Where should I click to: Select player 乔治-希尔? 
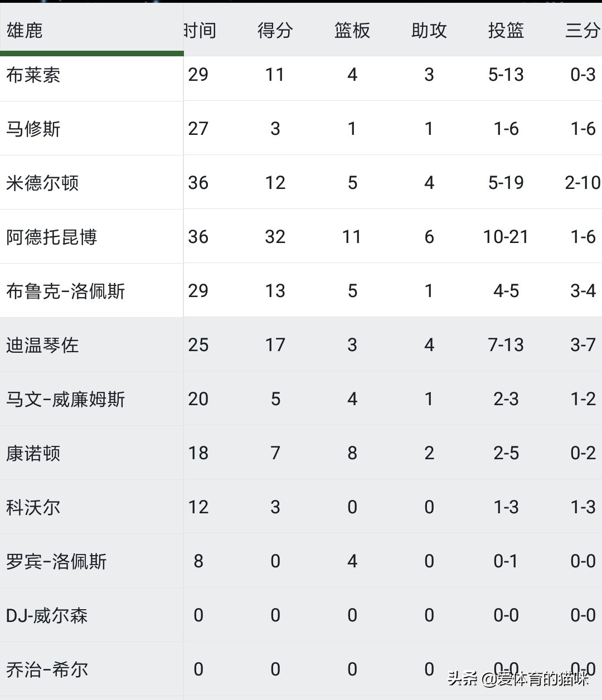tap(47, 669)
